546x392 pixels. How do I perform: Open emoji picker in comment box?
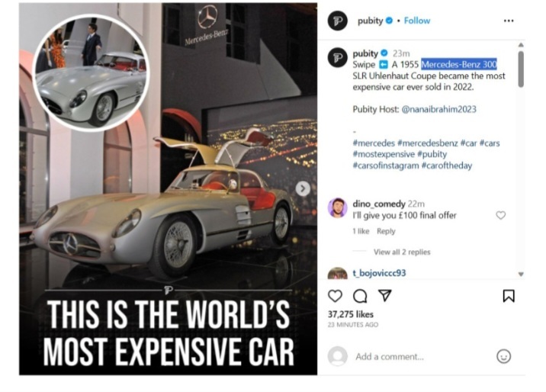[x=503, y=356]
